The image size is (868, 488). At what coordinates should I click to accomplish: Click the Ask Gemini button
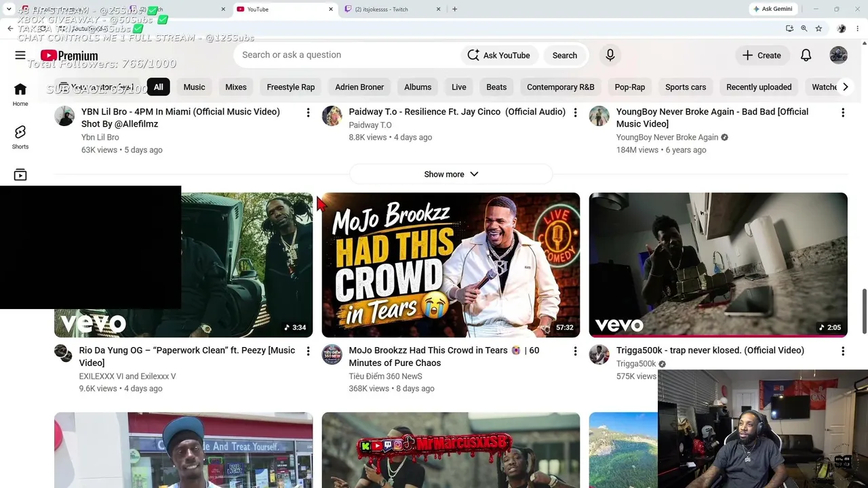tap(772, 9)
